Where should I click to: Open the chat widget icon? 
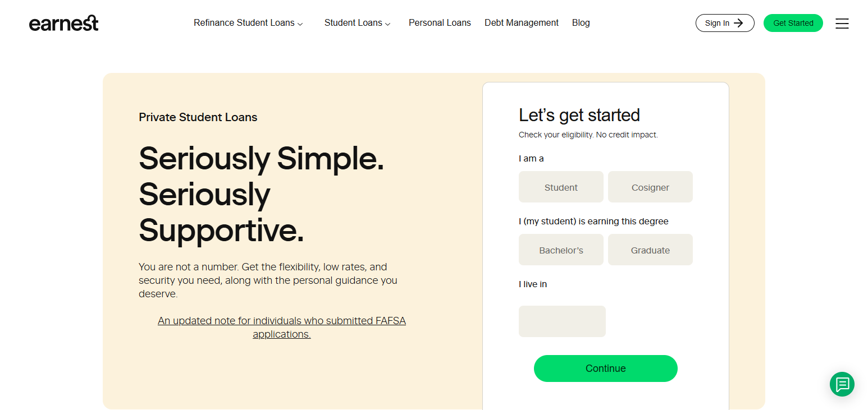click(842, 384)
